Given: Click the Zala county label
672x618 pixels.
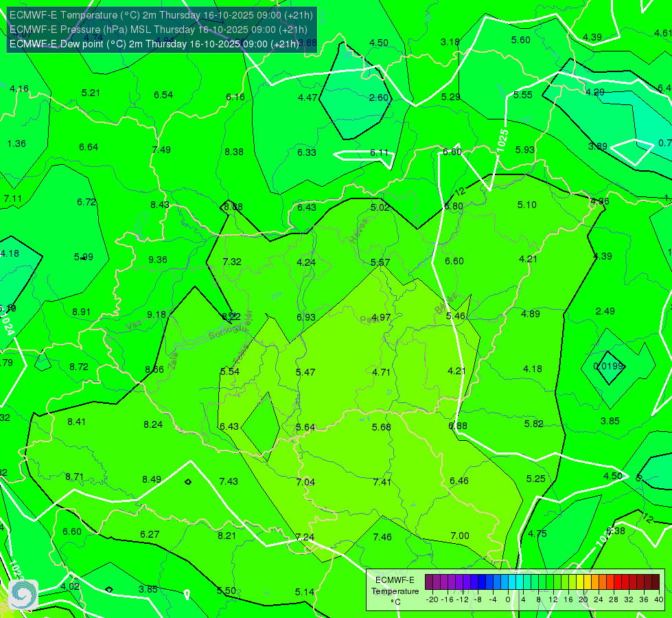Looking at the screenshot, I should [173, 362].
